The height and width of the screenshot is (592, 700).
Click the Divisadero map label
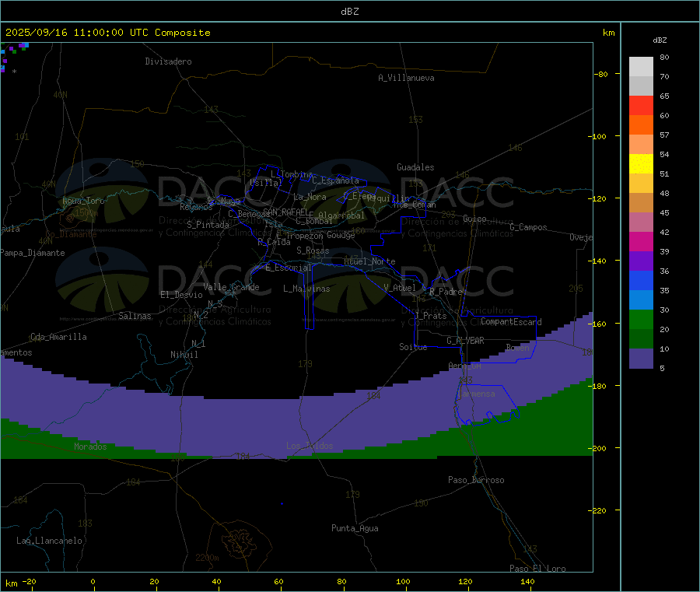(168, 61)
